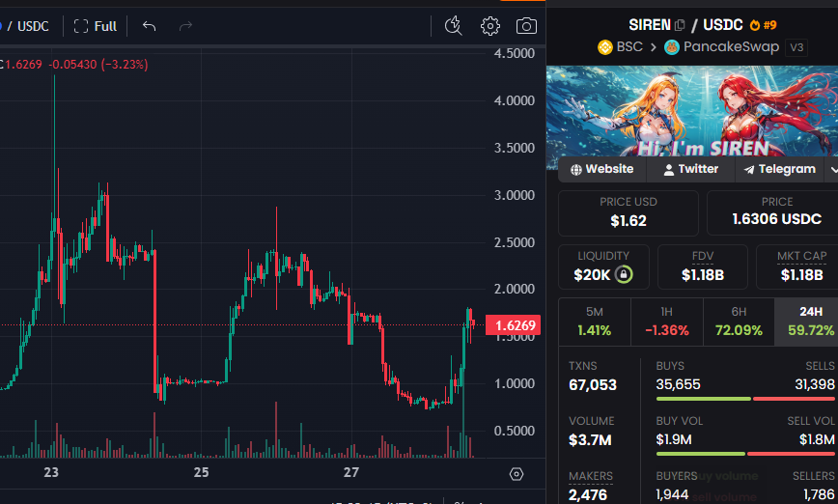This screenshot has height=504, width=838.
Task: Click the SELLERS 1,786 value
Action: click(x=819, y=494)
